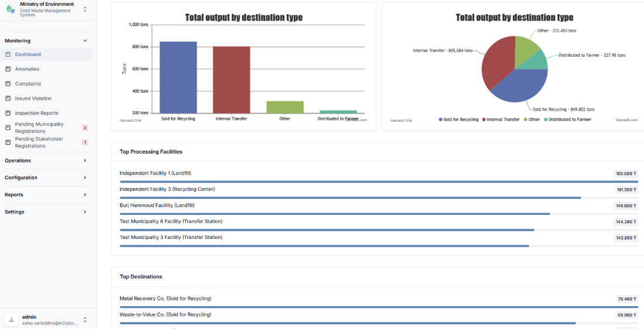Click the Issued Violation sidebar icon
644x329 pixels.
[x=8, y=98]
